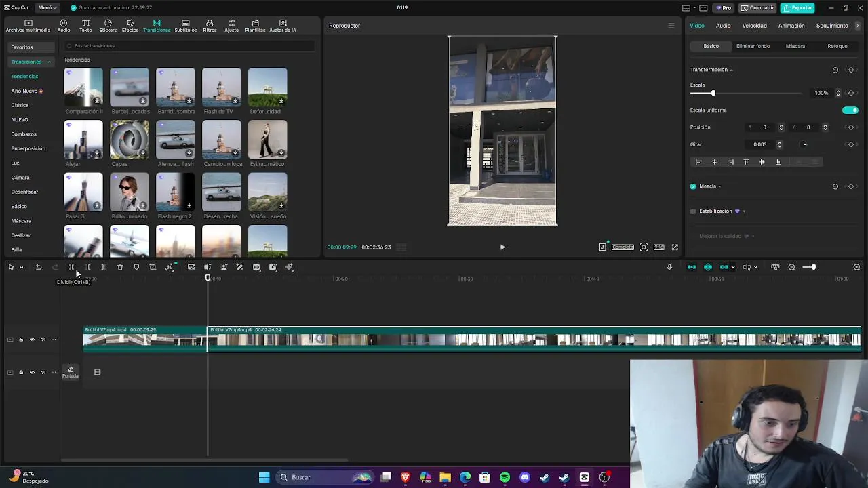Click the timeline zoom slider handle
The image size is (868, 488).
[x=813, y=267]
